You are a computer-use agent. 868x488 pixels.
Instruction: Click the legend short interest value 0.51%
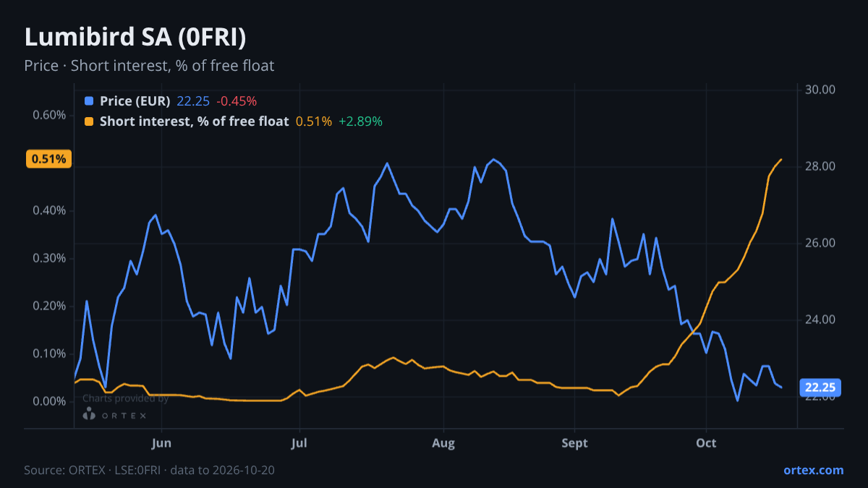tap(314, 121)
